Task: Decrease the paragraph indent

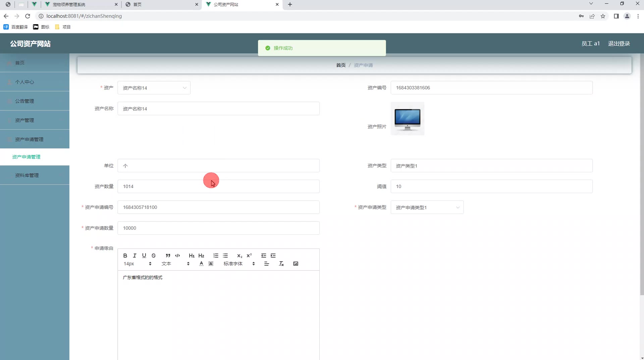Action: (x=264, y=256)
